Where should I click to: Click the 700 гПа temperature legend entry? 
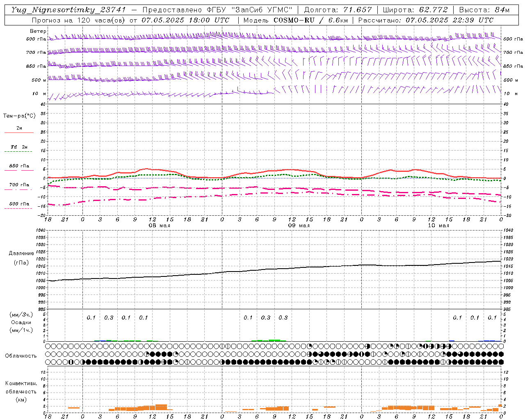[x=19, y=185]
